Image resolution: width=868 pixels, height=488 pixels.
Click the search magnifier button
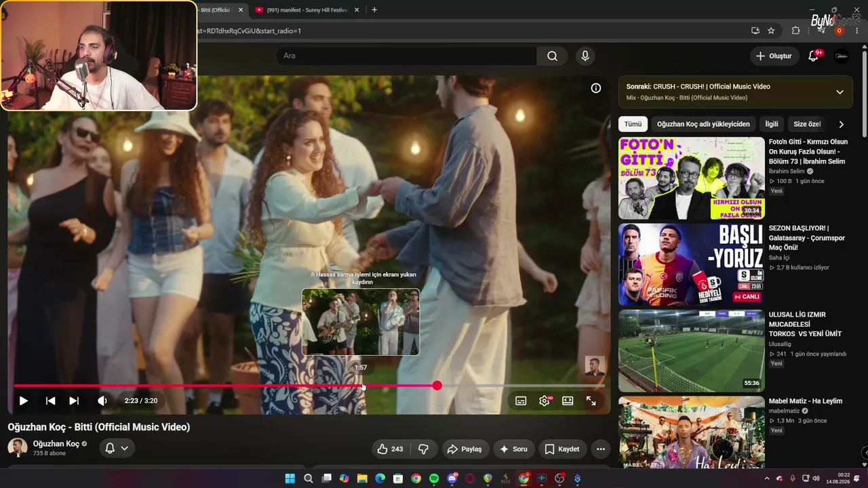(553, 56)
